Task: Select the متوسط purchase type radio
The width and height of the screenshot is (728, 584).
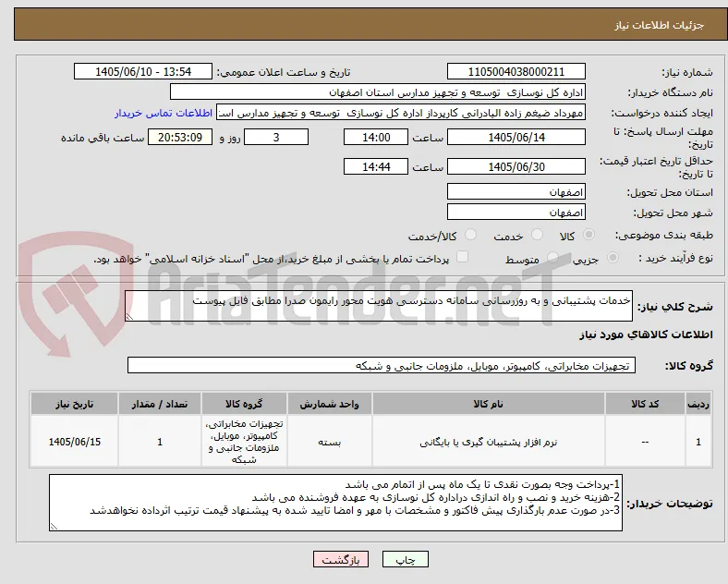Action: (x=552, y=258)
